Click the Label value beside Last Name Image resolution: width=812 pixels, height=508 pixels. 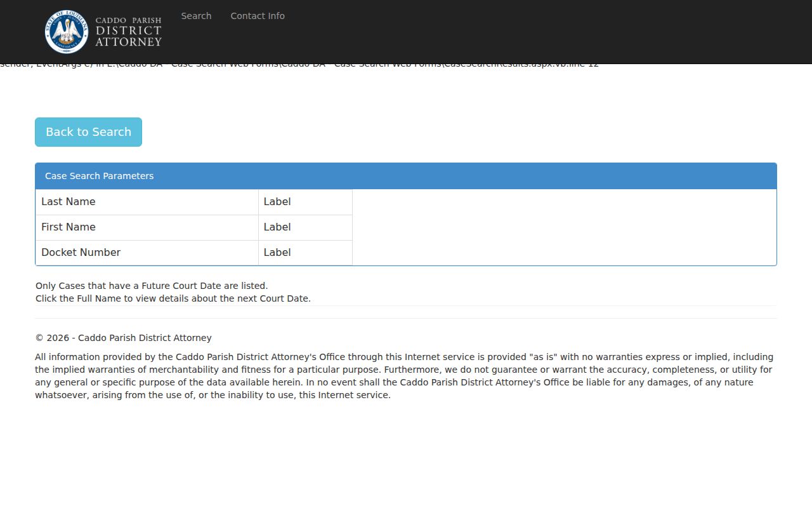tap(277, 202)
